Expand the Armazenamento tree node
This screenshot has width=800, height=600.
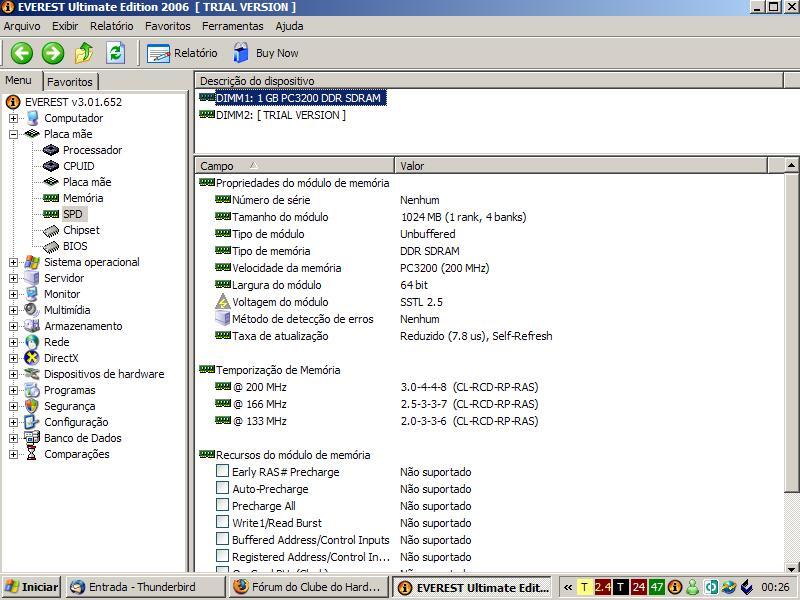pyautogui.click(x=13, y=327)
